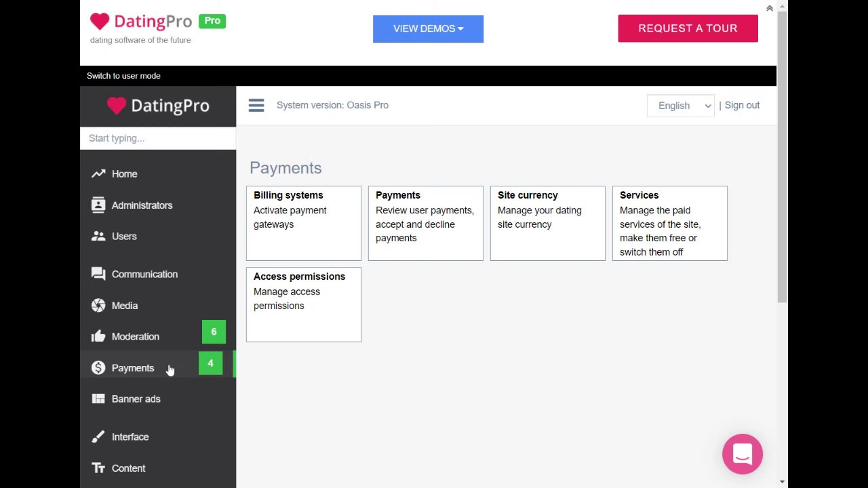Collapse the top banner with chevron

pos(769,8)
